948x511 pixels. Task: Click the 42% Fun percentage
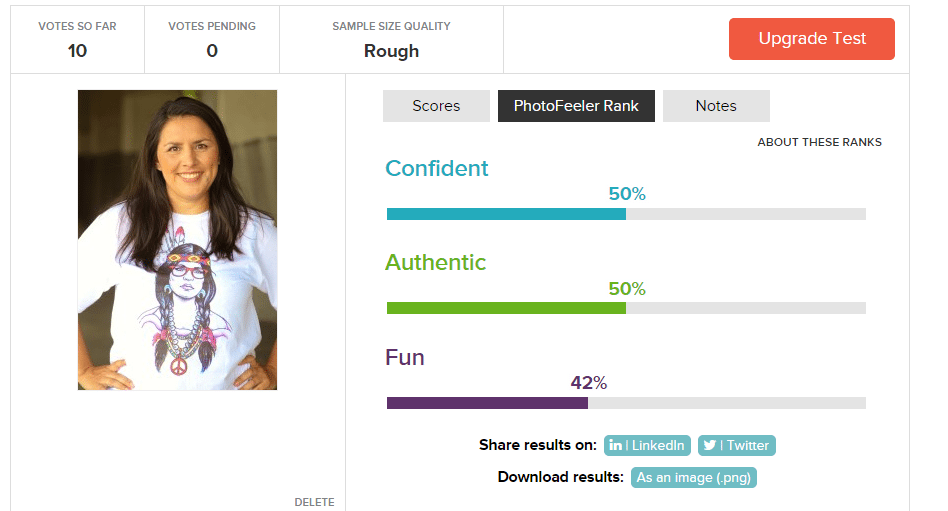(x=588, y=383)
